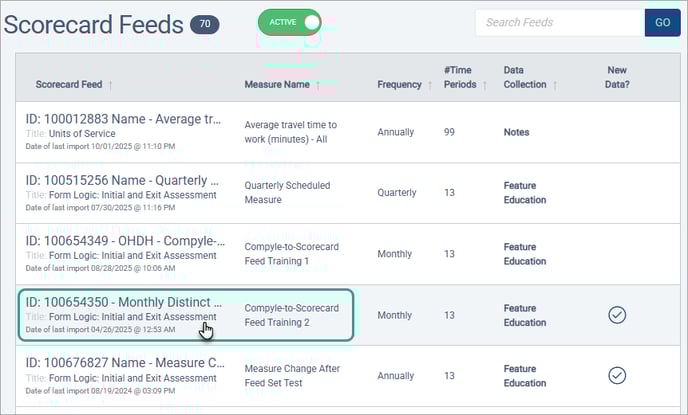This screenshot has width=688, height=415.
Task: Sort by Frequency column arrow
Action: [x=430, y=85]
